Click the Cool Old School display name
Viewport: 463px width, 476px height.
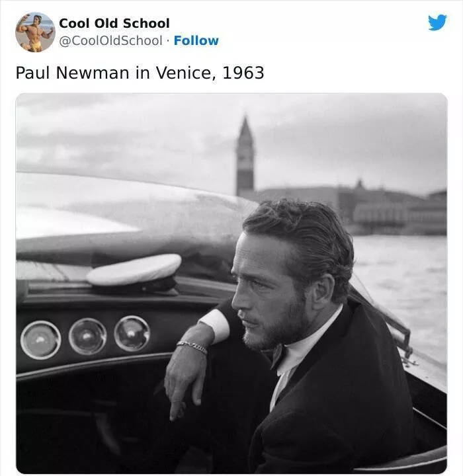point(114,23)
